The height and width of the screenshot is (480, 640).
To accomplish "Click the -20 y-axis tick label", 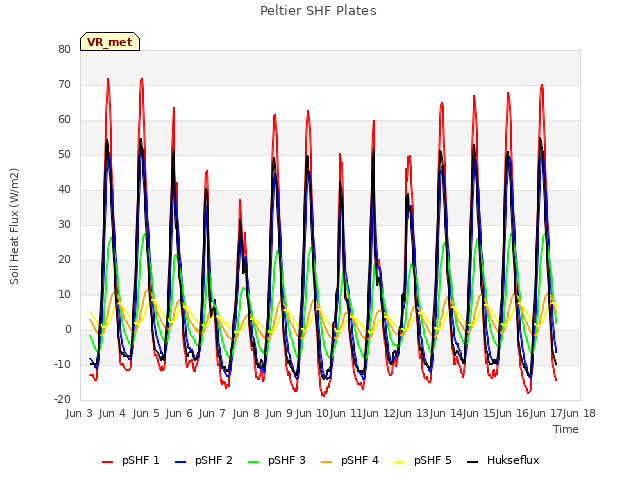I will pos(62,400).
